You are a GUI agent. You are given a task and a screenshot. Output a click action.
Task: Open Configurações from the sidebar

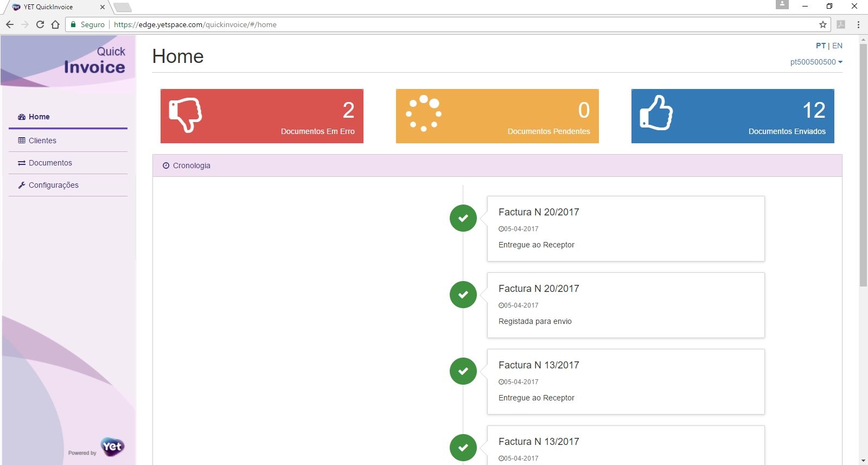pos(53,185)
